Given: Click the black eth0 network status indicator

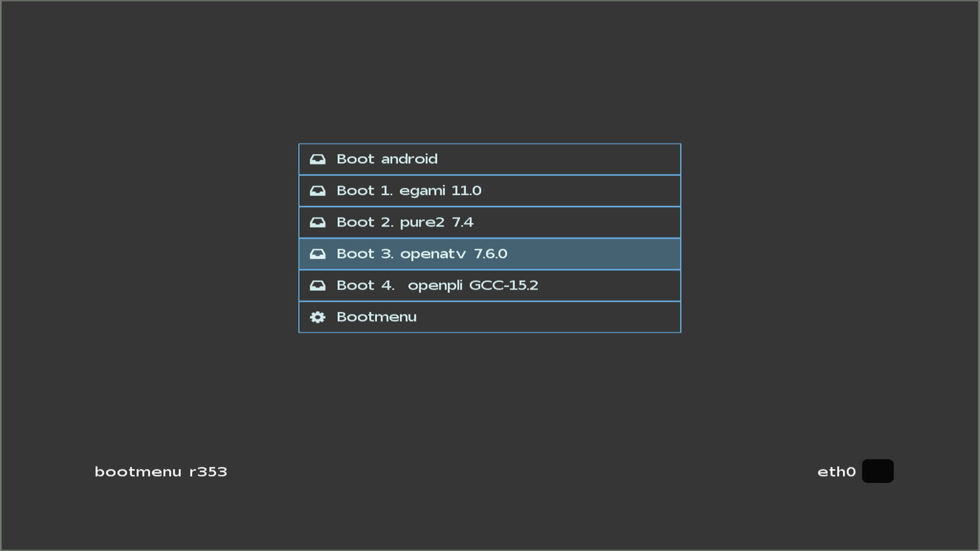Looking at the screenshot, I should (x=877, y=471).
